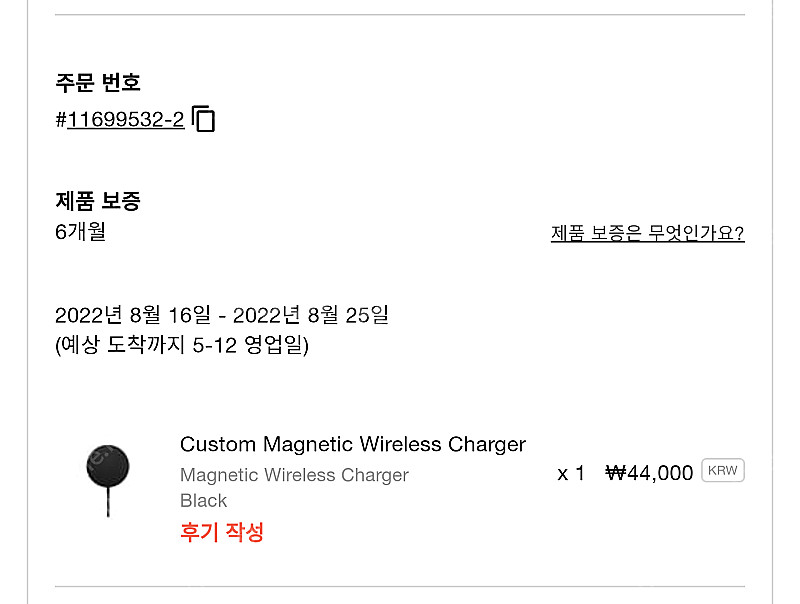The width and height of the screenshot is (800, 604).
Task: Click the Magnetic Wireless Charger variant label
Action: click(x=294, y=475)
